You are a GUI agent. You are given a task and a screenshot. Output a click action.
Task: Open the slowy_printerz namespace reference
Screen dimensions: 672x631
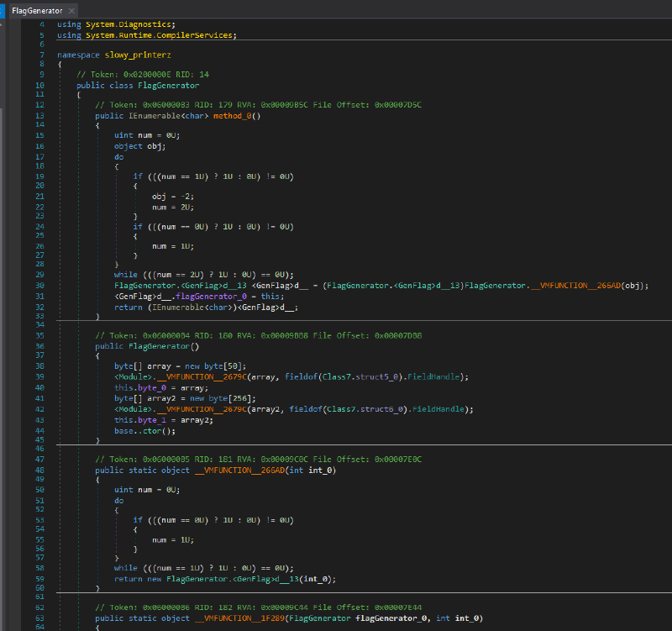[x=137, y=55]
